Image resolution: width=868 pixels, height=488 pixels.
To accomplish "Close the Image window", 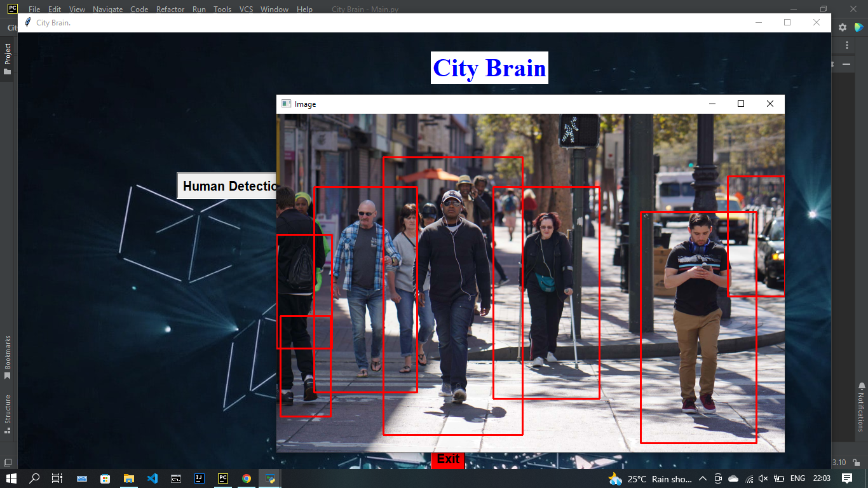I will (770, 104).
